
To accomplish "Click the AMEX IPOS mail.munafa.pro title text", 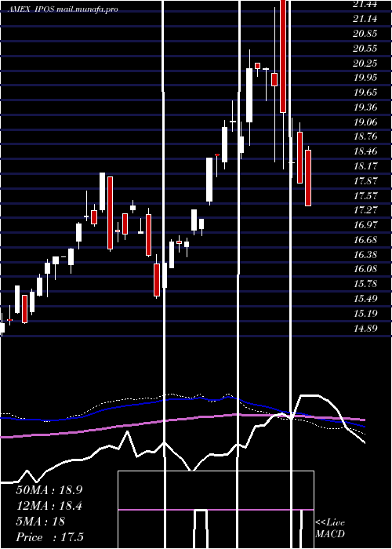I will pos(63,9).
